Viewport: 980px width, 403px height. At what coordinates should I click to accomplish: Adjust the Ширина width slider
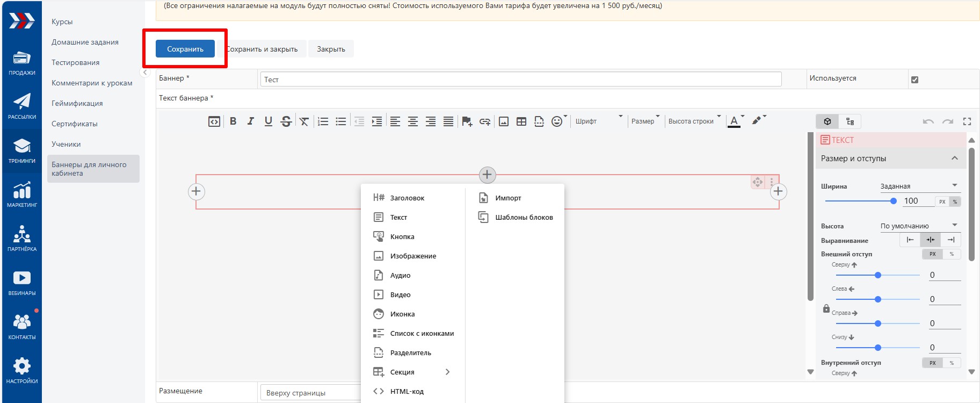pyautogui.click(x=861, y=201)
